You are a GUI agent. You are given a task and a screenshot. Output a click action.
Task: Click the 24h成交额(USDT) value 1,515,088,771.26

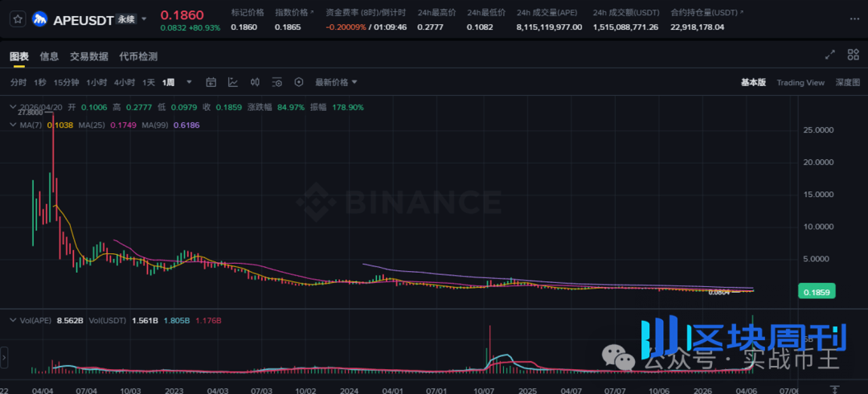point(625,27)
